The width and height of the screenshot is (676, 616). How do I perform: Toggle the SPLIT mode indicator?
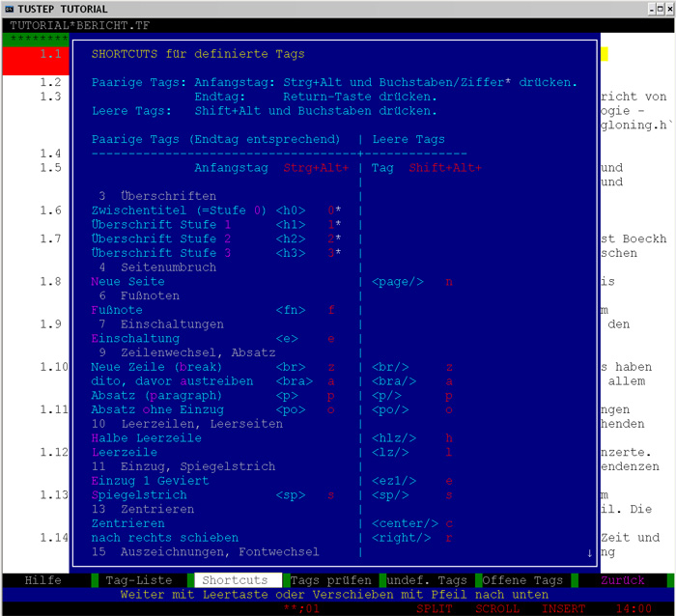click(x=435, y=609)
